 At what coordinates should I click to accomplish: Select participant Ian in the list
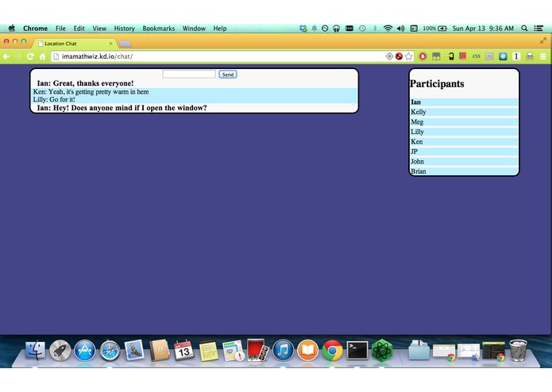tap(464, 102)
